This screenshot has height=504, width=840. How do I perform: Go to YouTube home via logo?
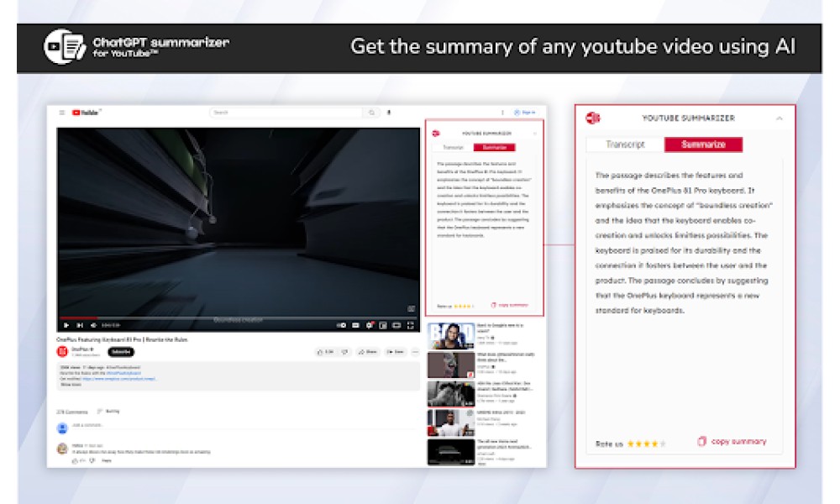(87, 113)
